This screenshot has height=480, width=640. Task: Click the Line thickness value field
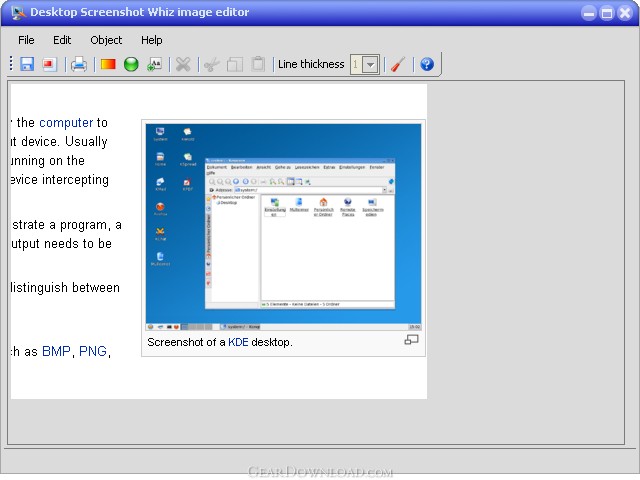pos(356,64)
